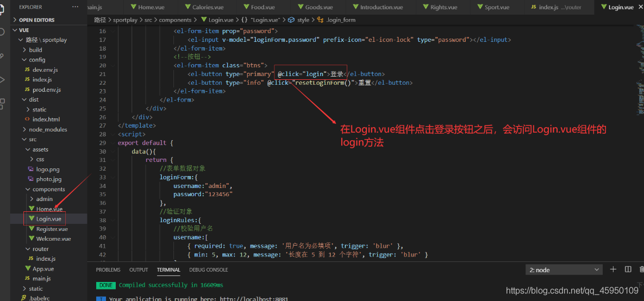Screen dimensions: 644x301
Task: Expand the node_modules folder
Action: click(x=48, y=129)
